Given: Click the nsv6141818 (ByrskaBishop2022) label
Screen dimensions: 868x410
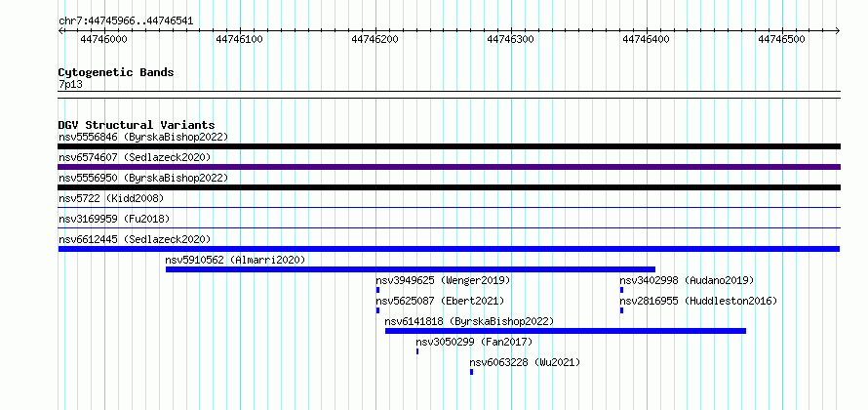Looking at the screenshot, I should [469, 321].
